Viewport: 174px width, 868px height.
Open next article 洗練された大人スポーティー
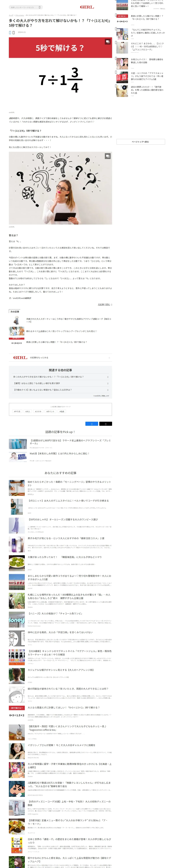(69, 320)
